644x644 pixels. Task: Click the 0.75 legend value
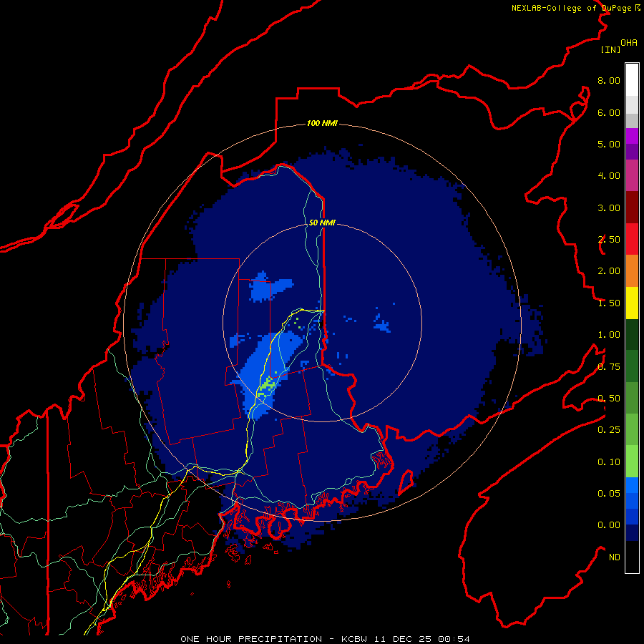point(609,367)
